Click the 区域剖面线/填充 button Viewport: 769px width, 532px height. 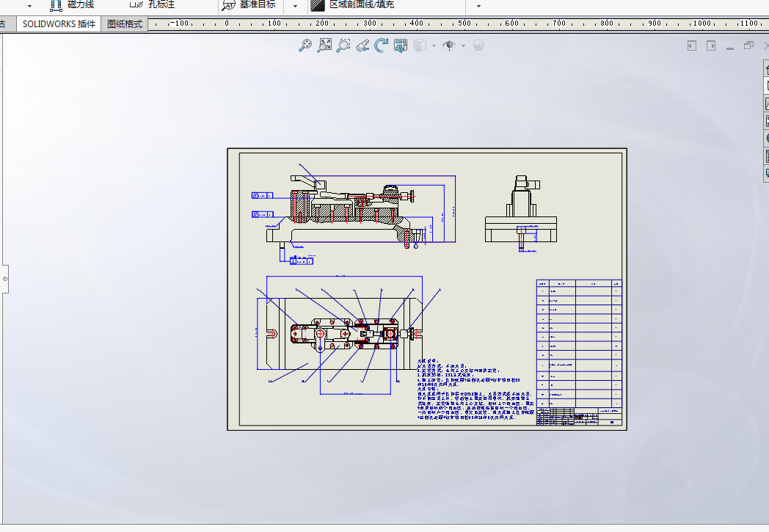353,5
